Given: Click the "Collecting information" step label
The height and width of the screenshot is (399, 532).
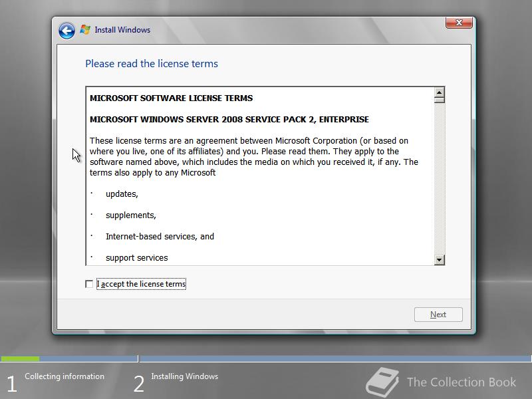Looking at the screenshot, I should click(65, 376).
